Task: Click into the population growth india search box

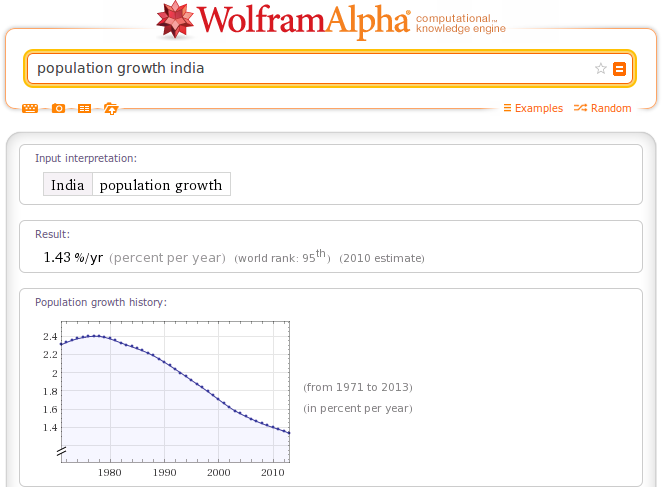Action: coord(311,68)
